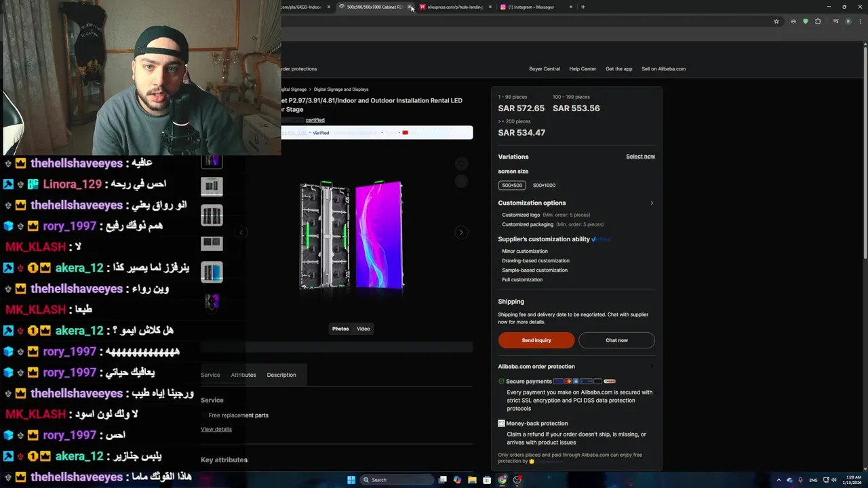This screenshot has width=868, height=488.
Task: Open a new browser tab
Action: click(583, 7)
